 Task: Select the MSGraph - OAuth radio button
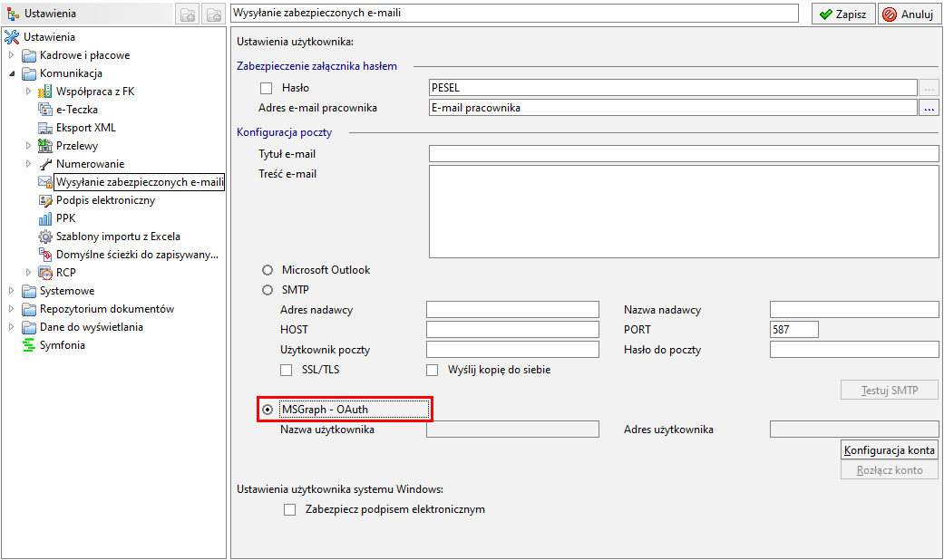[x=268, y=410]
